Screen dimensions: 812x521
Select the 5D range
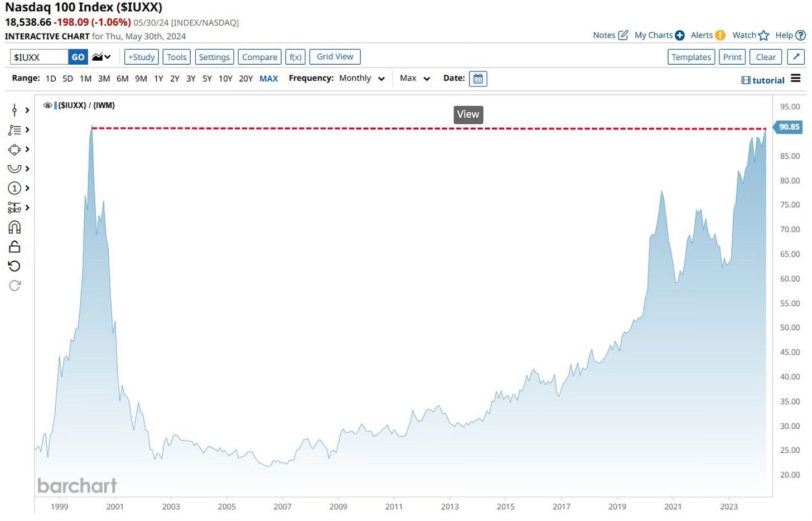(x=67, y=79)
